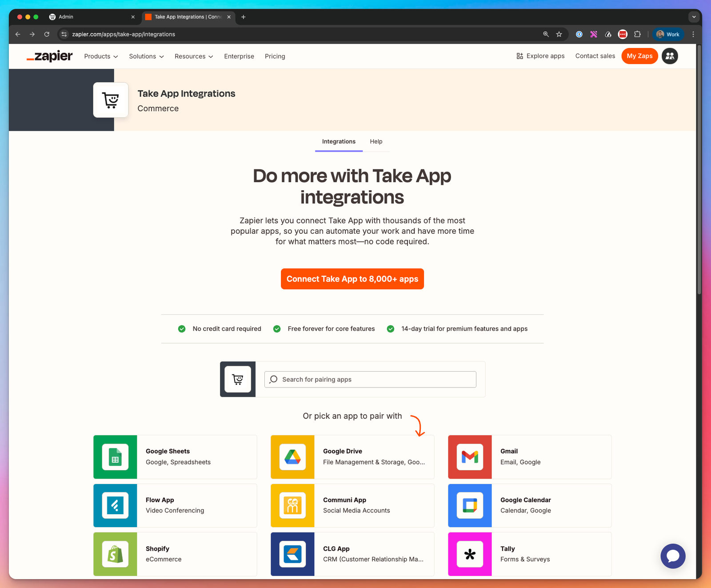This screenshot has width=711, height=588.
Task: Click the Google Calendar app icon
Action: tap(470, 505)
